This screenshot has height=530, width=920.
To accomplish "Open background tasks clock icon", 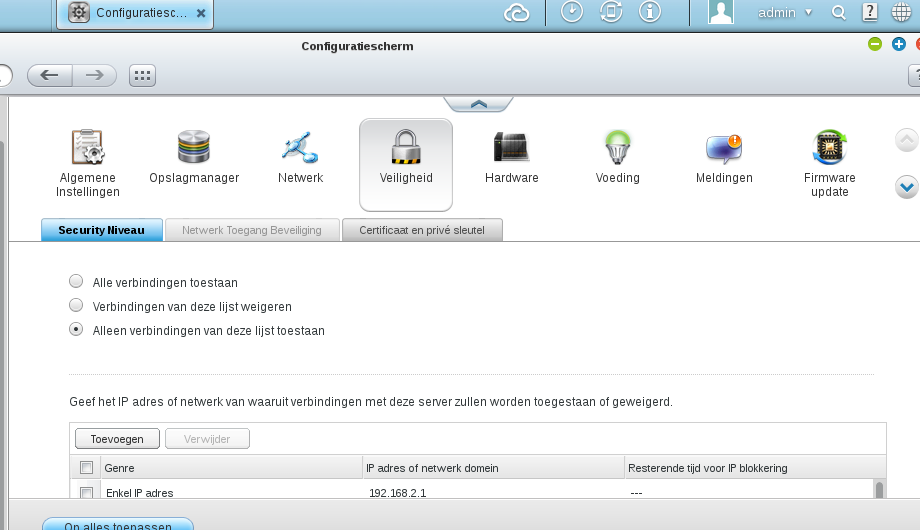I will pos(571,12).
